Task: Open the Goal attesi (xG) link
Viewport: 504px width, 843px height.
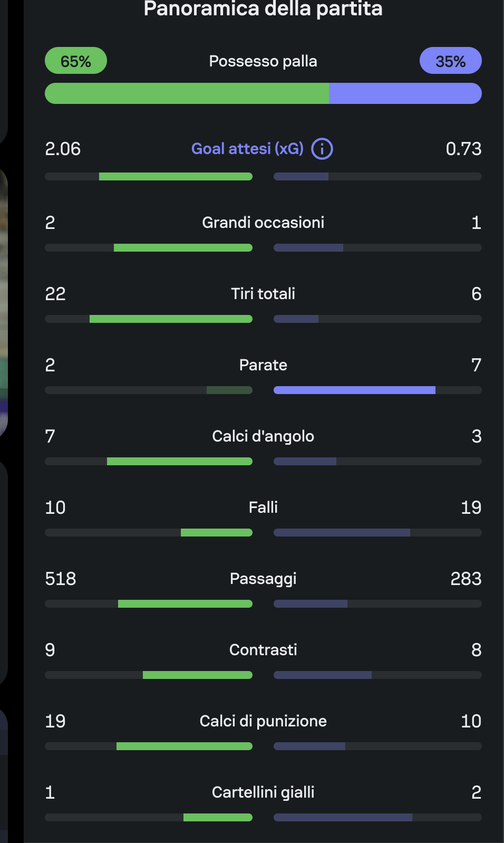Action: click(247, 149)
